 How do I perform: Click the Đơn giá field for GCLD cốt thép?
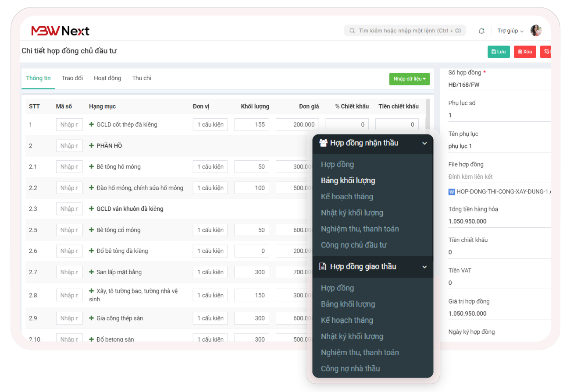click(x=297, y=125)
